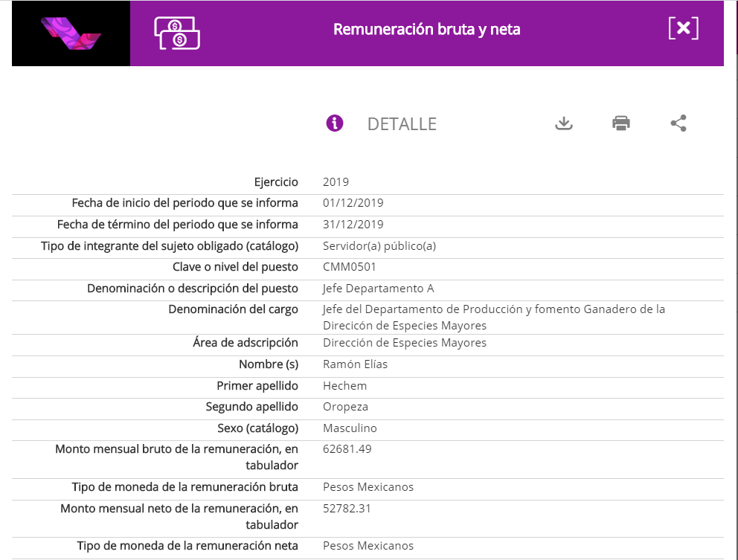The height and width of the screenshot is (560, 738).
Task: Select gross monthly amount 62681.49
Action: point(347,449)
